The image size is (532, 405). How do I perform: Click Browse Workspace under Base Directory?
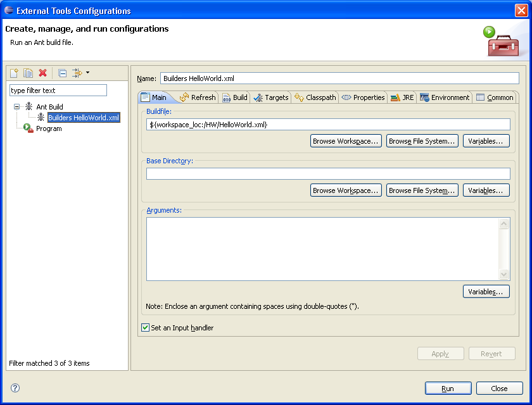pos(346,190)
